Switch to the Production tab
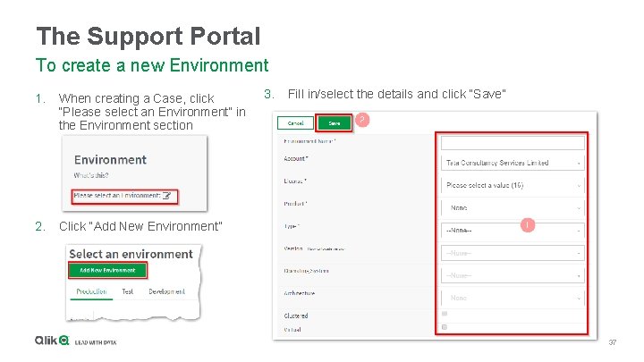 pos(91,291)
